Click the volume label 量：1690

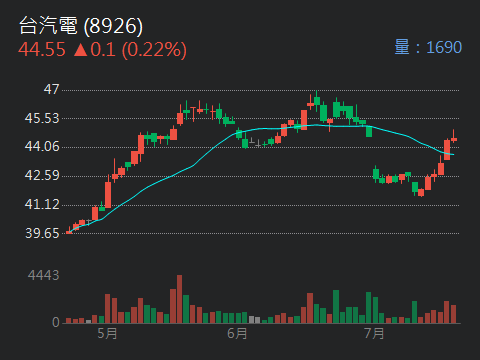tap(428, 47)
